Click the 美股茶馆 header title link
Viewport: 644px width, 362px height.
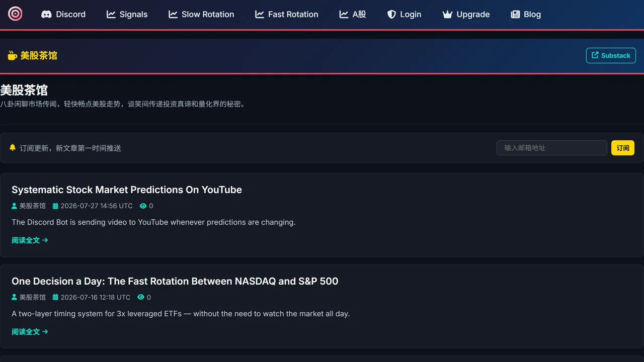[33, 55]
